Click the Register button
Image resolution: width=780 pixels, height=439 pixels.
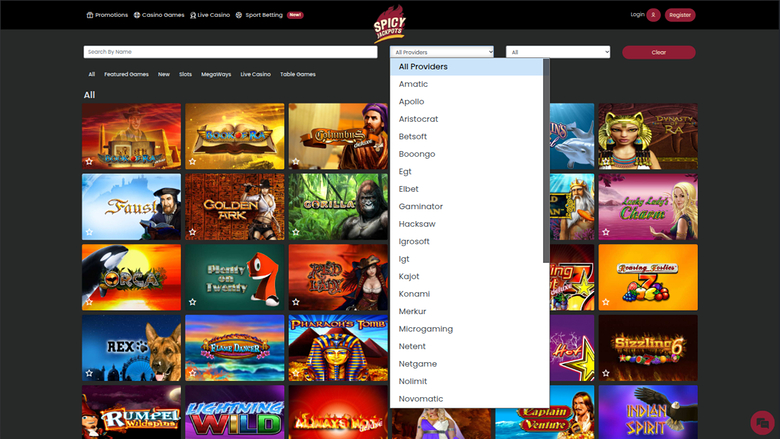680,15
